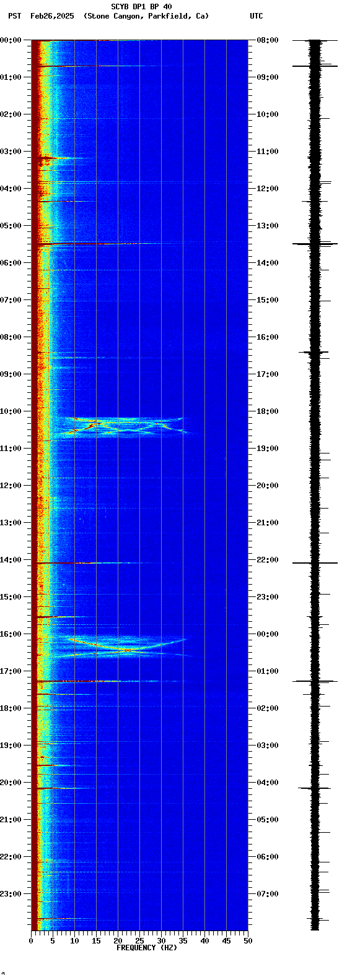342x980 pixels.
Task: Click the '08:00' UTC time label
Action: pos(268,40)
